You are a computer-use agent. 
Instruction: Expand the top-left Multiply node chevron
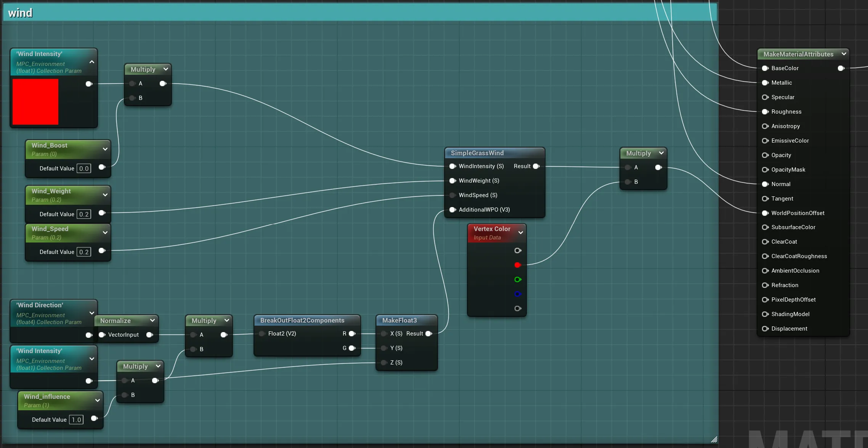[166, 69]
